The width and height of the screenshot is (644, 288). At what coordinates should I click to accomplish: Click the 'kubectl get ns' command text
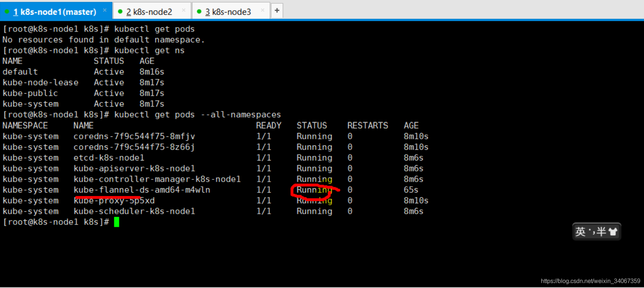coord(149,50)
